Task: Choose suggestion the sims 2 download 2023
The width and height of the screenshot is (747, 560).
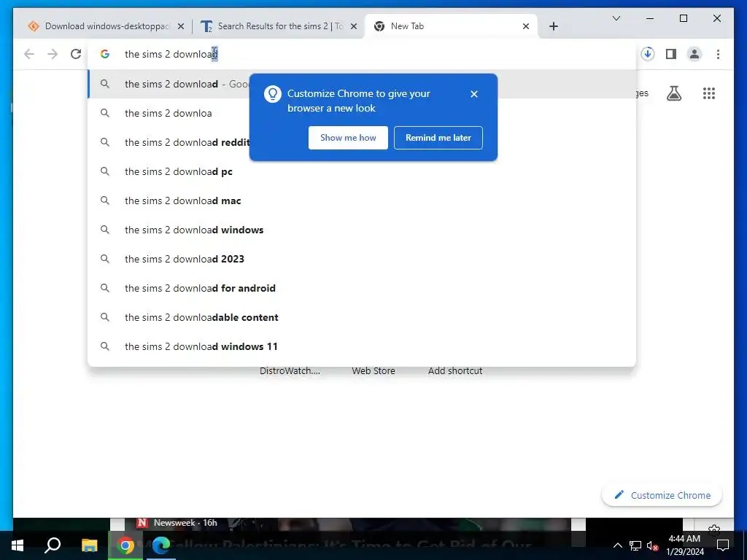Action: 362,259
